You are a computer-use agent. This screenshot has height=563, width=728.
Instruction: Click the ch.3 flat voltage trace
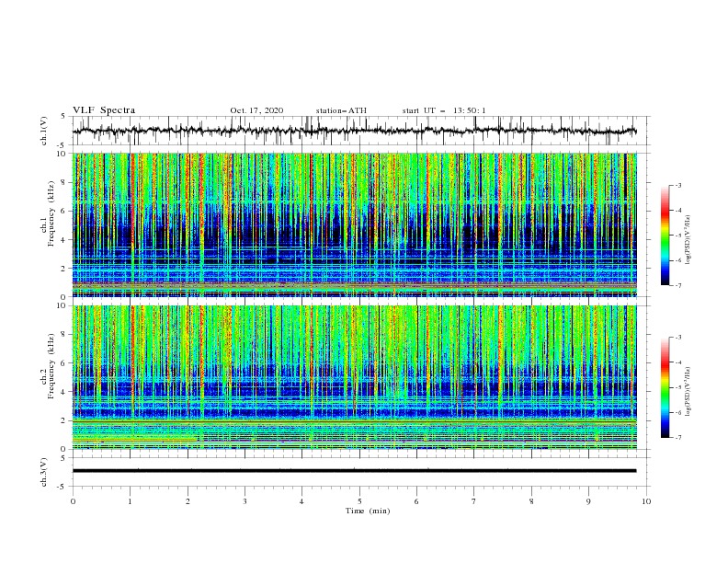click(x=355, y=471)
